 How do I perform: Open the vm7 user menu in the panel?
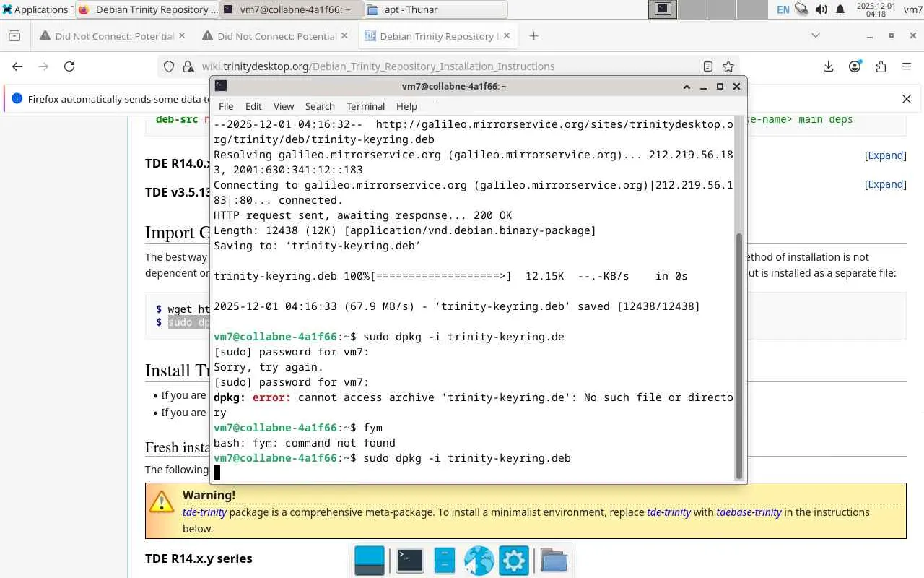(x=912, y=9)
